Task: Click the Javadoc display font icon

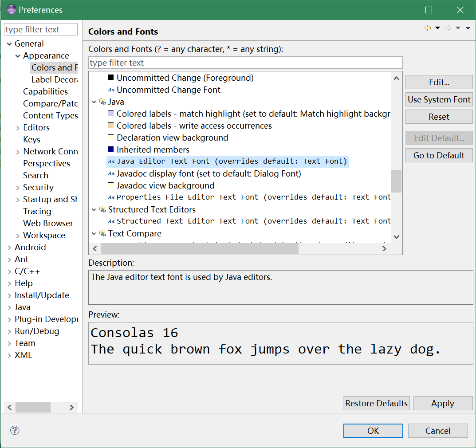Action: [x=111, y=174]
